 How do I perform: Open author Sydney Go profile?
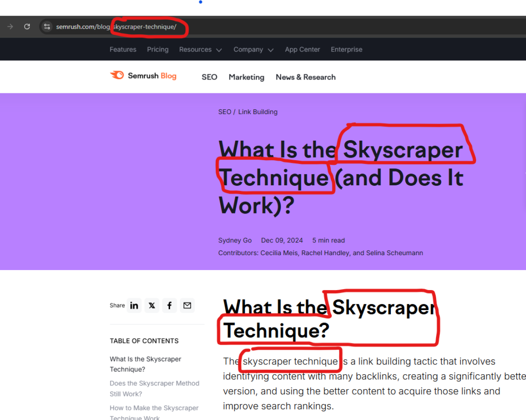click(x=235, y=240)
